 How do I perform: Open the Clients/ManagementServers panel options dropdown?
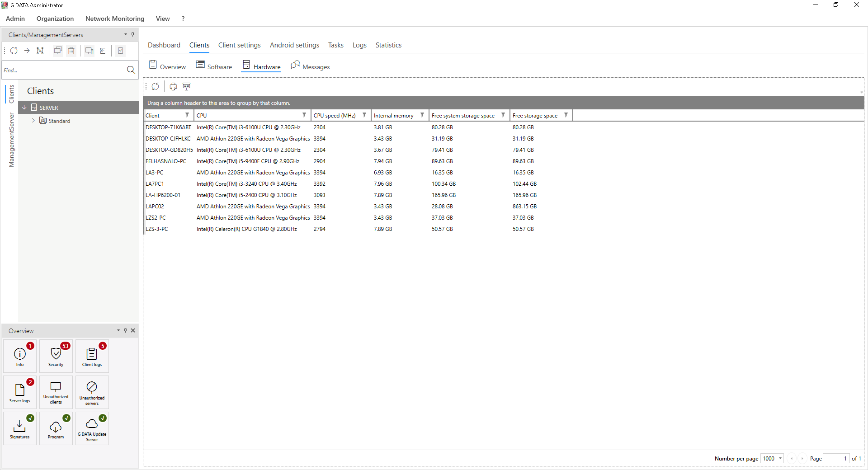coord(126,34)
